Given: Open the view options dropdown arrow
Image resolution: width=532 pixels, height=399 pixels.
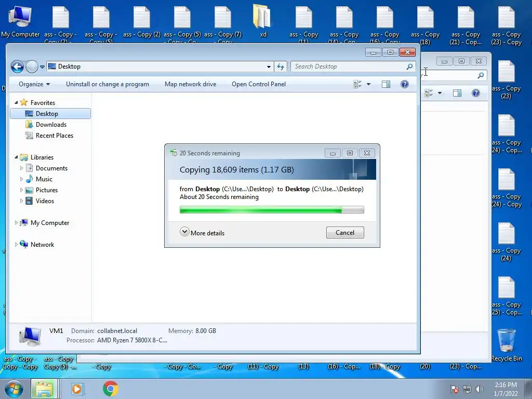Looking at the screenshot, I should coord(368,84).
